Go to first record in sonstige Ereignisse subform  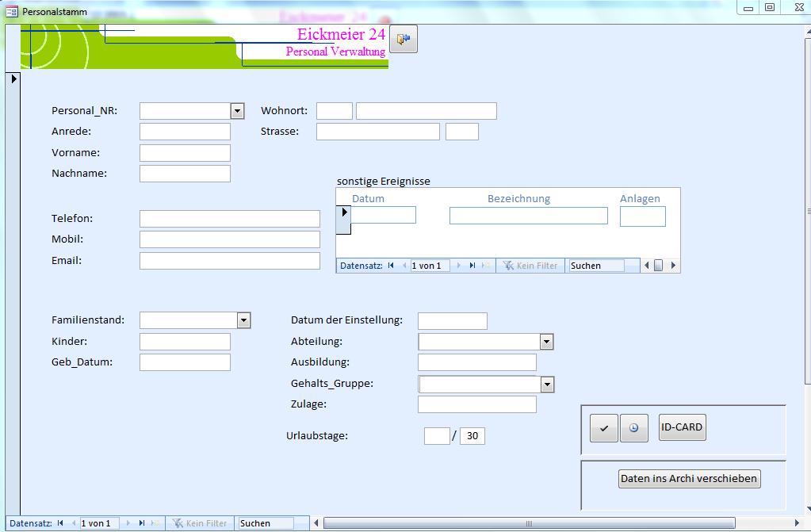click(x=391, y=266)
